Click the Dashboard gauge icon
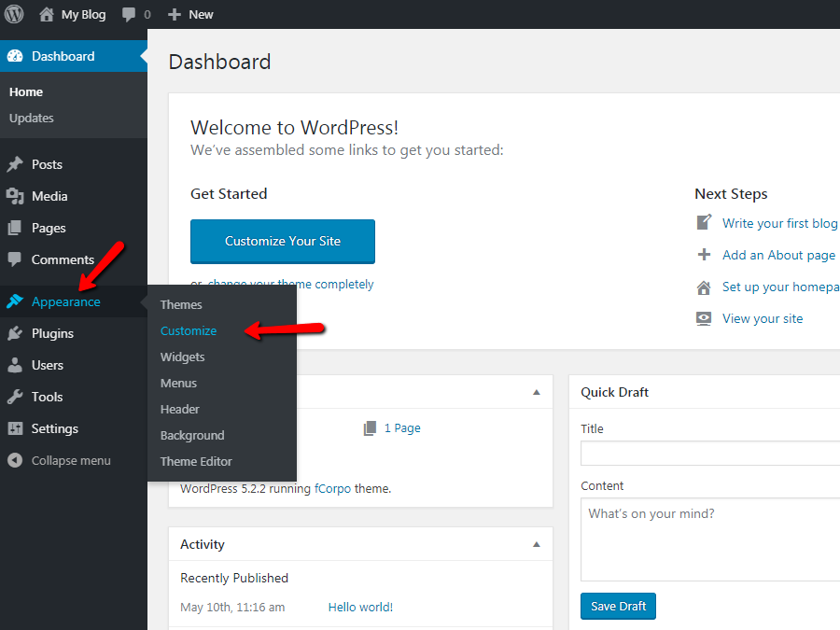The image size is (840, 630). tap(15, 56)
